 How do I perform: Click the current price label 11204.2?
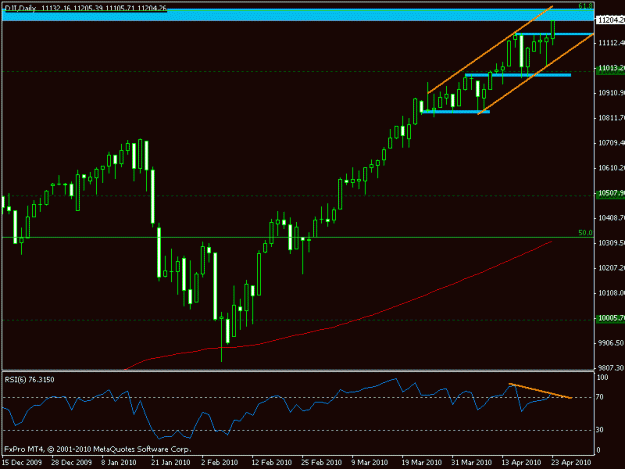pos(611,20)
